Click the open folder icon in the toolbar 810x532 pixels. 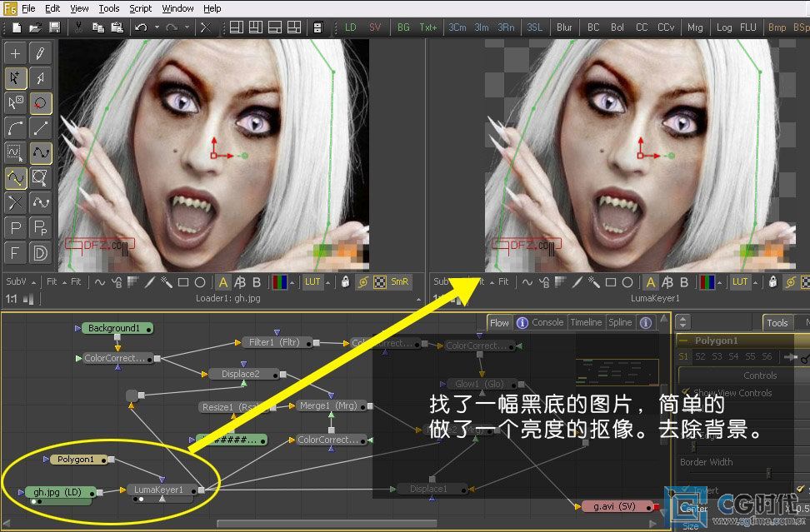[35, 27]
